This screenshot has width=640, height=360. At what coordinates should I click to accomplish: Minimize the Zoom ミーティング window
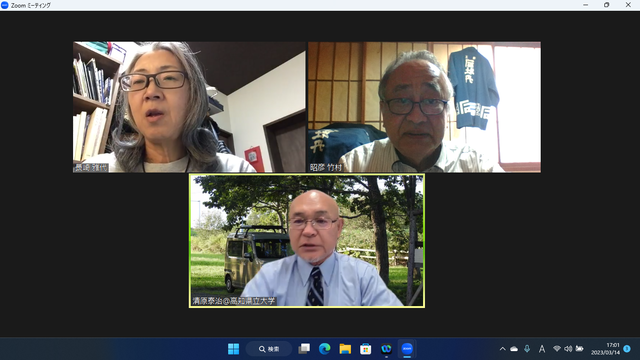tap(586, 5)
